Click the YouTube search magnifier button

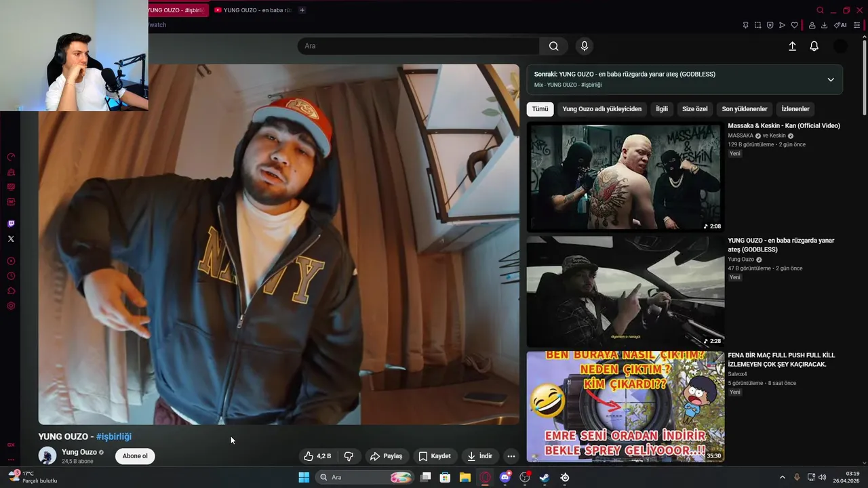pos(554,46)
